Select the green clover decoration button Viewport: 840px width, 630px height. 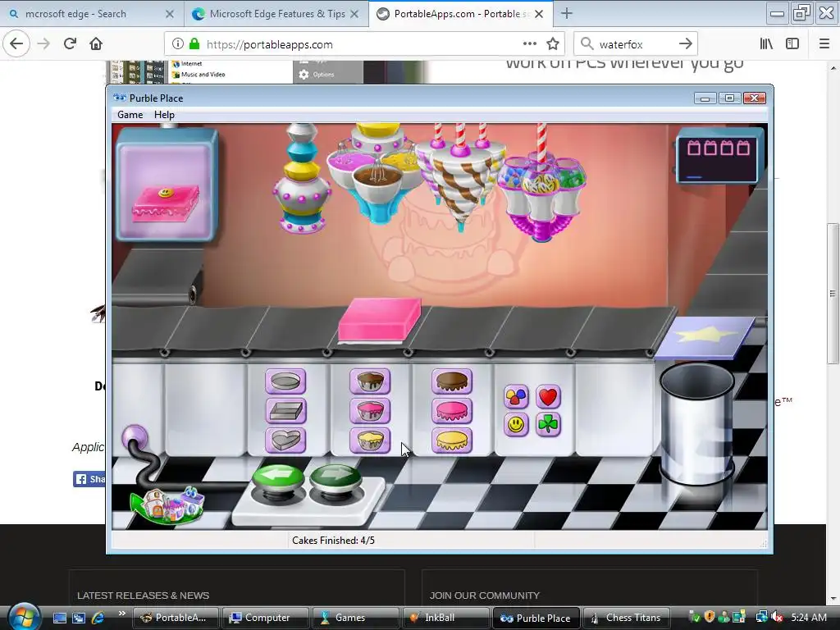point(548,425)
